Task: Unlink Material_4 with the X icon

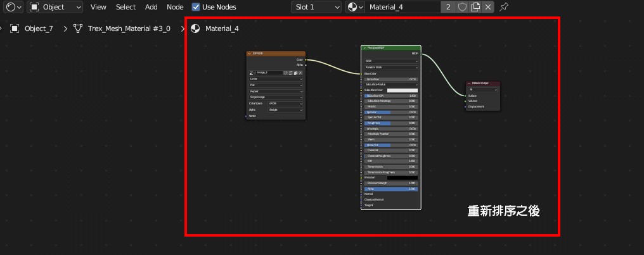Action: (x=487, y=7)
